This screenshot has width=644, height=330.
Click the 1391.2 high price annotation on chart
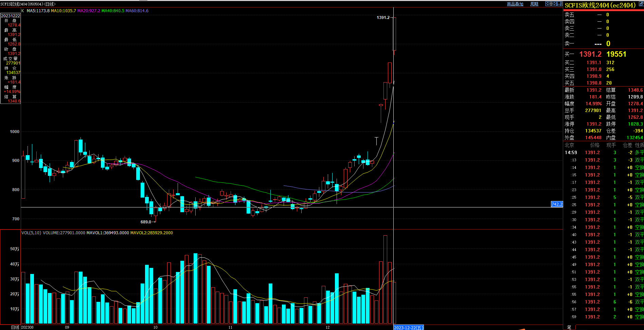pos(383,18)
